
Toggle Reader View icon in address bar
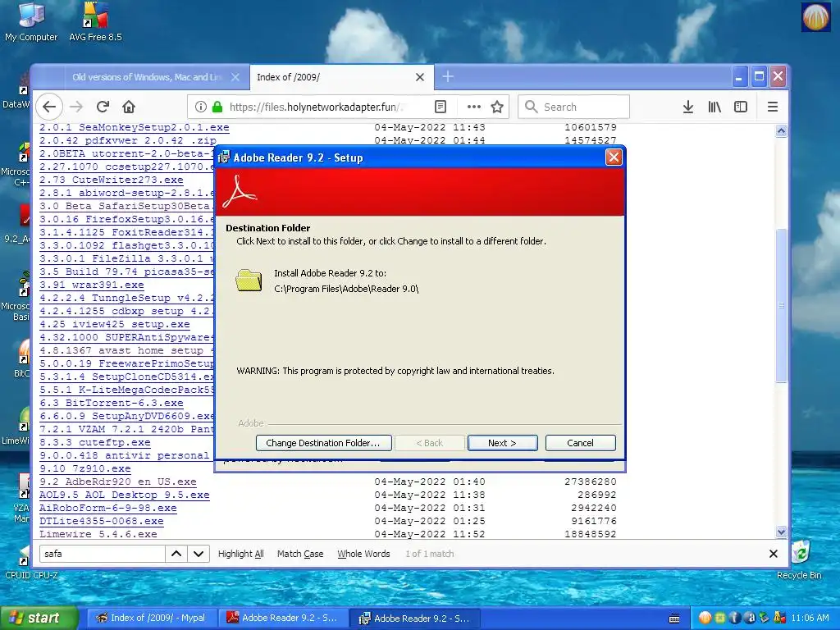(441, 107)
